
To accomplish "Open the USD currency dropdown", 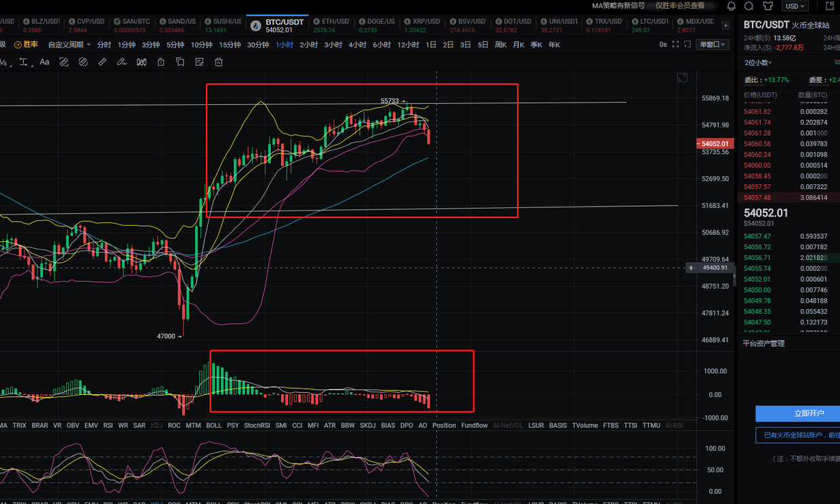I will tap(795, 6).
